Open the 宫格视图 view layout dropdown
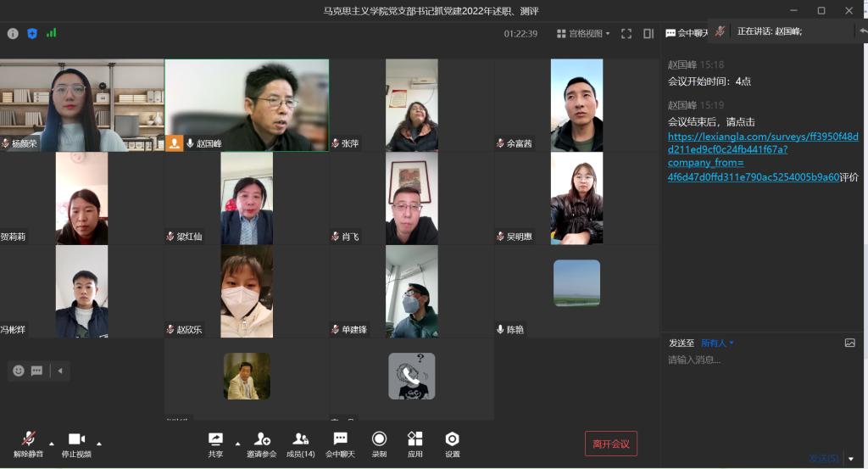868x469 pixels. pyautogui.click(x=583, y=34)
